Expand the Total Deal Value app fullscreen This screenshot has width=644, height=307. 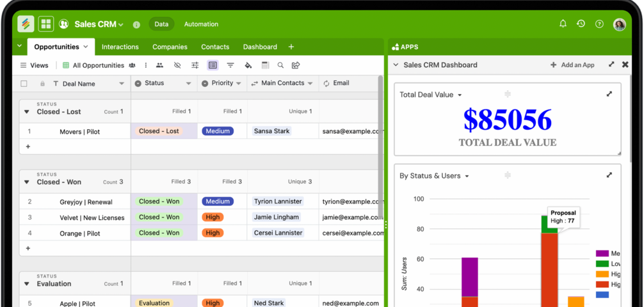click(x=609, y=94)
